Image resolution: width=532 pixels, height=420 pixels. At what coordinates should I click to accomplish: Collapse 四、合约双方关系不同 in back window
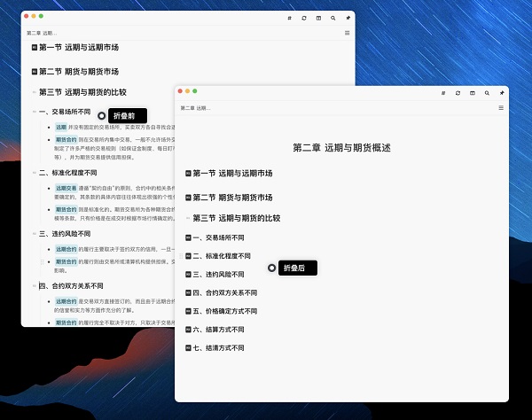(x=35, y=286)
